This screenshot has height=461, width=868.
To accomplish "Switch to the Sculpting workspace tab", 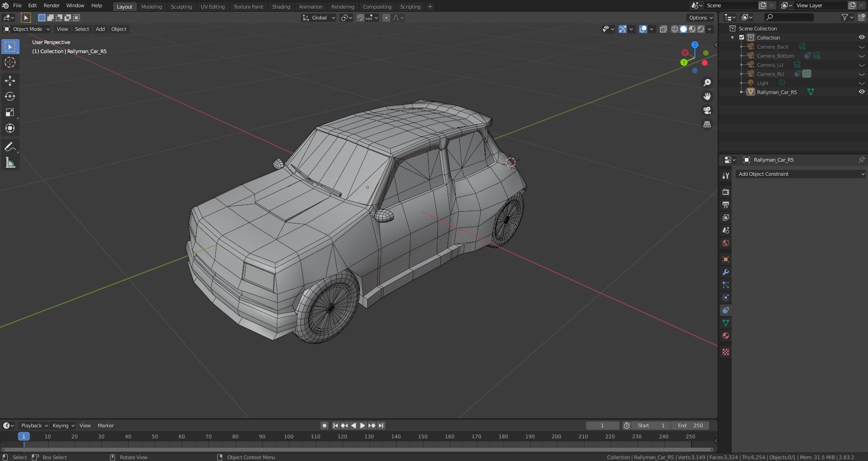I will tap(181, 7).
